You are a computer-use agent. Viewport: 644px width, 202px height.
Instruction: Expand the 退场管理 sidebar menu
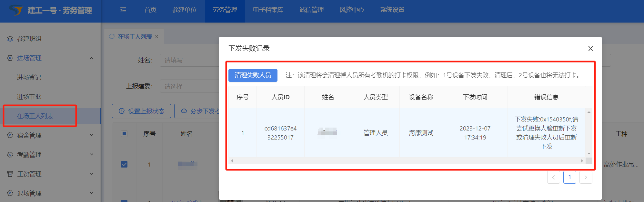(92, 193)
